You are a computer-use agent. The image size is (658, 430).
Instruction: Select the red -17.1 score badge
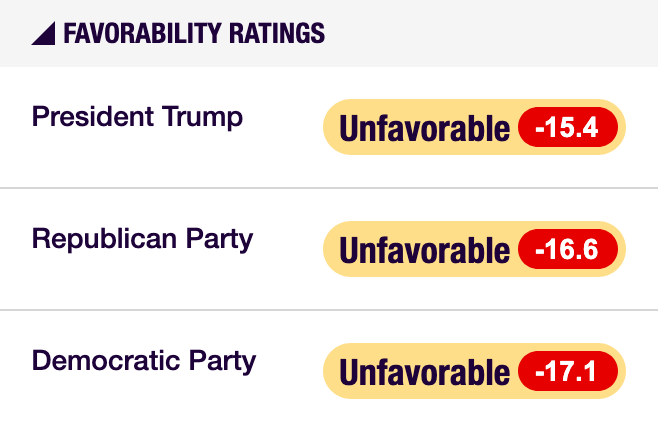click(x=568, y=371)
